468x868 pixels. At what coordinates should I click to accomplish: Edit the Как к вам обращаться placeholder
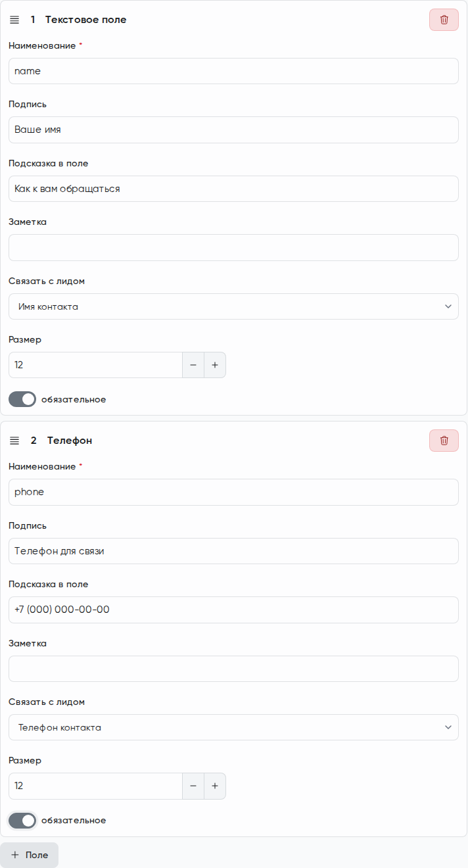(x=233, y=189)
